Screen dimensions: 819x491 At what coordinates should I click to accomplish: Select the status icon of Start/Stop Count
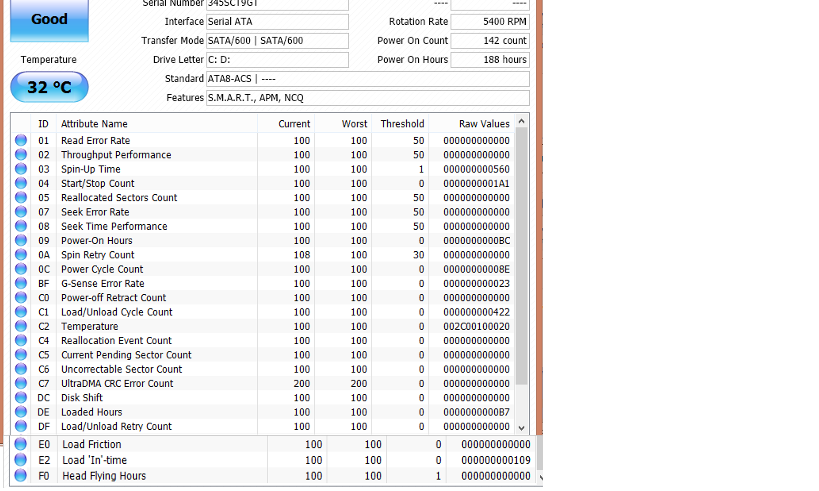pos(21,183)
